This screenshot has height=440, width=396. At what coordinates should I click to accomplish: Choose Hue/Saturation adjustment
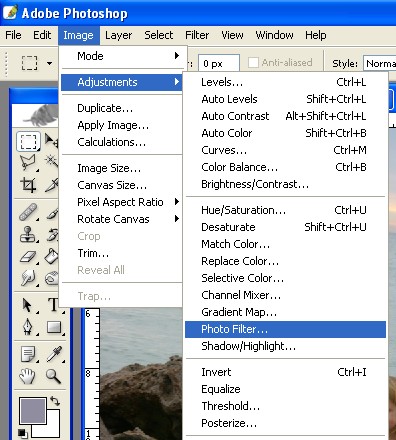[x=285, y=210]
